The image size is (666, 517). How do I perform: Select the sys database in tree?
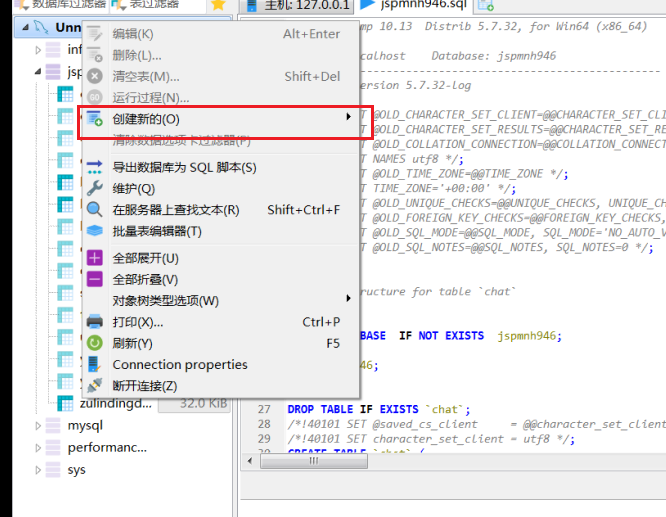(x=76, y=469)
